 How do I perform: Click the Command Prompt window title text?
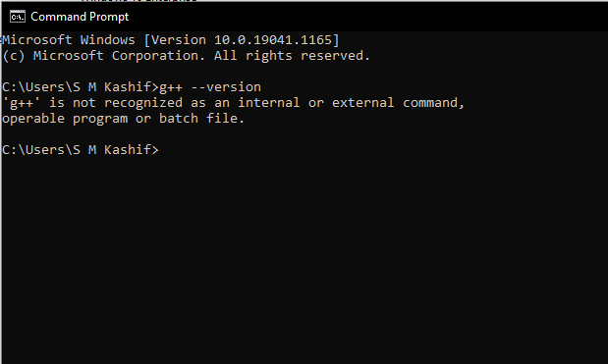coord(80,17)
